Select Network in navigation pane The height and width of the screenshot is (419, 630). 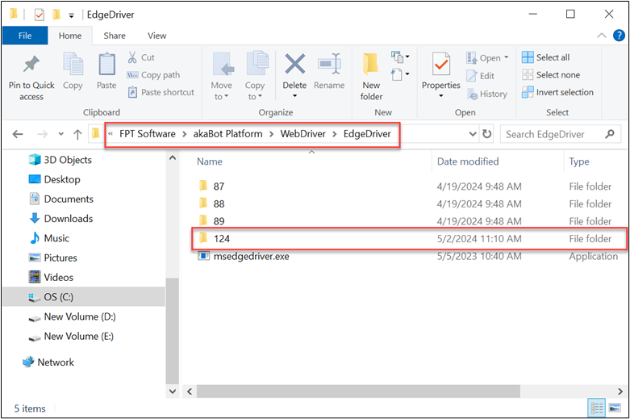tap(49, 362)
